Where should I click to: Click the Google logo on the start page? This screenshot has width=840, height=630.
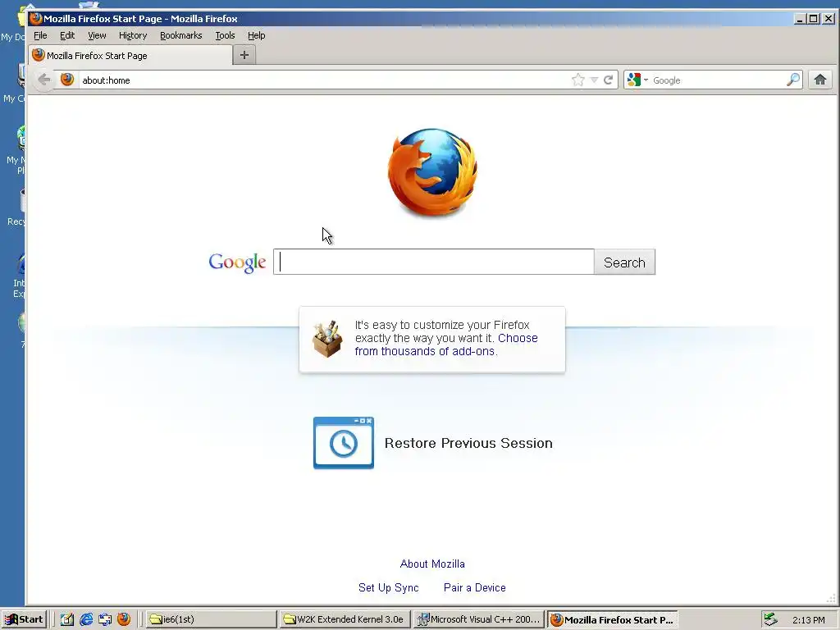pos(237,262)
